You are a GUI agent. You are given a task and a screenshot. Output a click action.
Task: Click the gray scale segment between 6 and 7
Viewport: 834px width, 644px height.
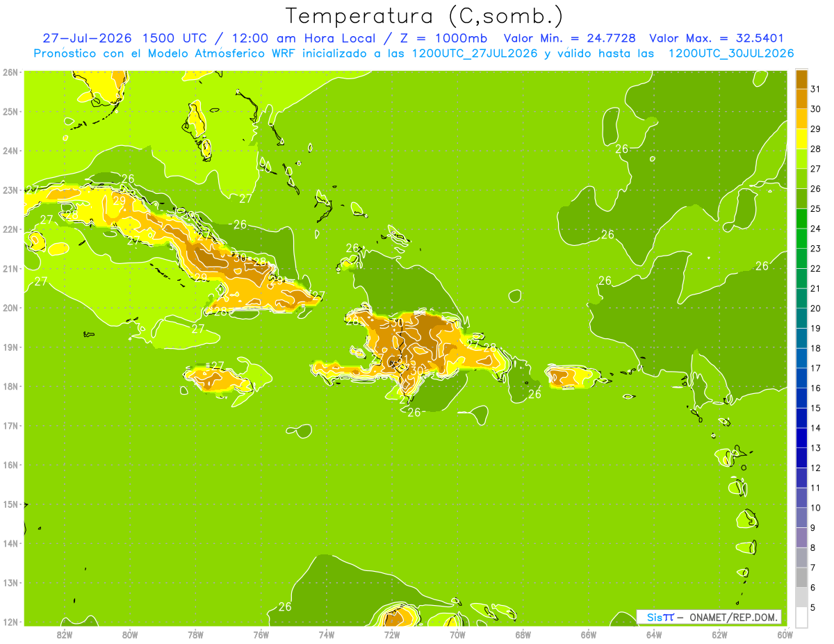801,577
